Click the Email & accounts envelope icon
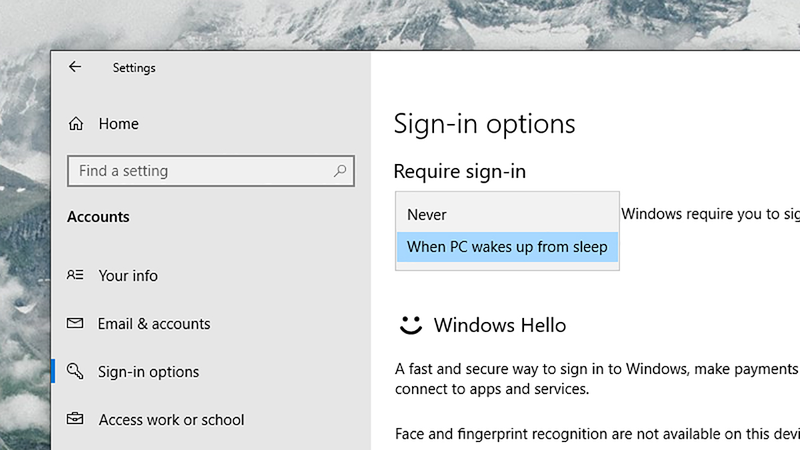 (x=75, y=323)
